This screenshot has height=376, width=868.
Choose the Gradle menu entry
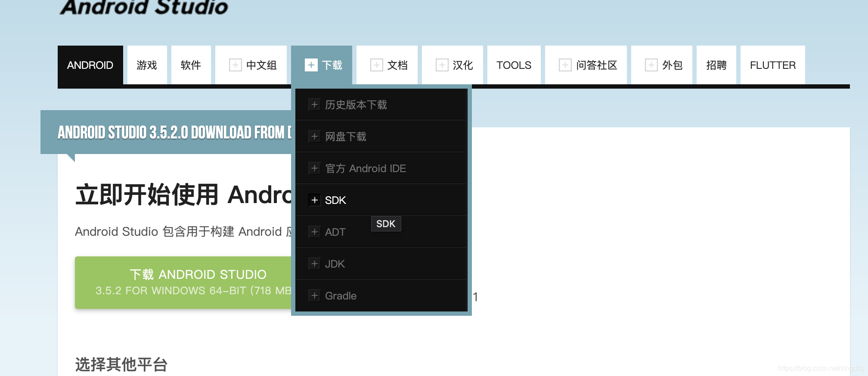pos(381,296)
